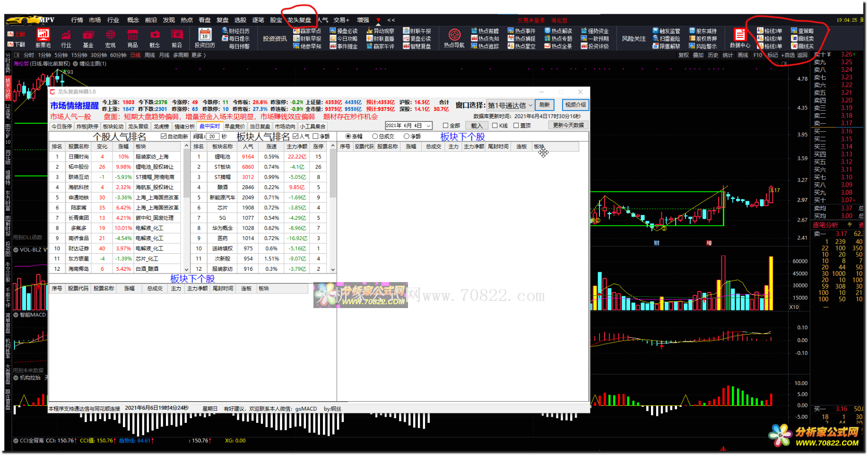Open 赢家早点 toolbar item
The image size is (868, 455).
click(x=307, y=31)
